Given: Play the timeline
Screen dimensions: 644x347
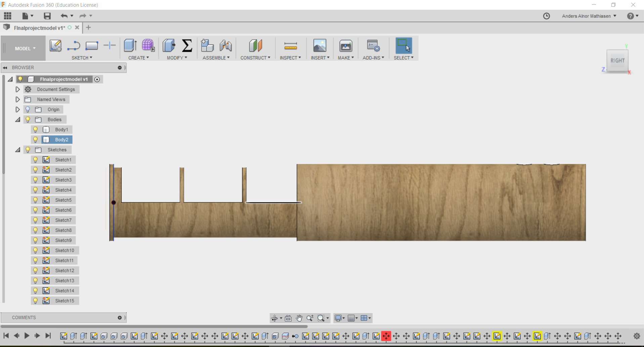Looking at the screenshot, I should (x=27, y=336).
